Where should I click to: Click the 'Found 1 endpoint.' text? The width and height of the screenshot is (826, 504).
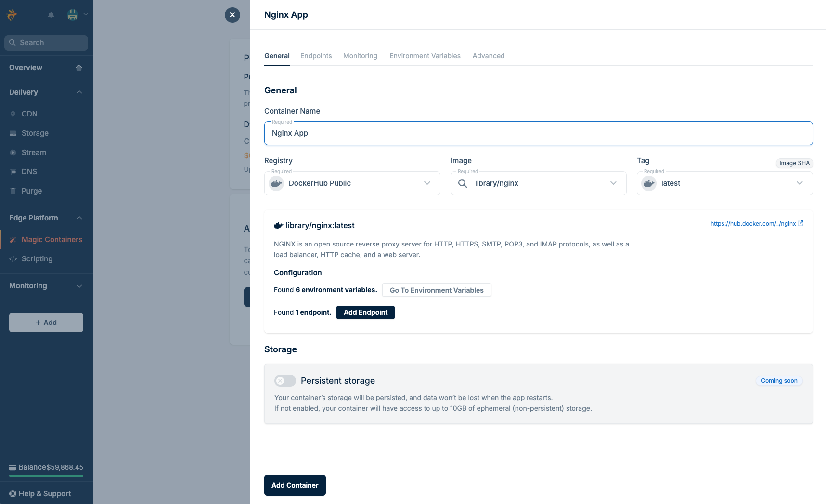(x=303, y=312)
